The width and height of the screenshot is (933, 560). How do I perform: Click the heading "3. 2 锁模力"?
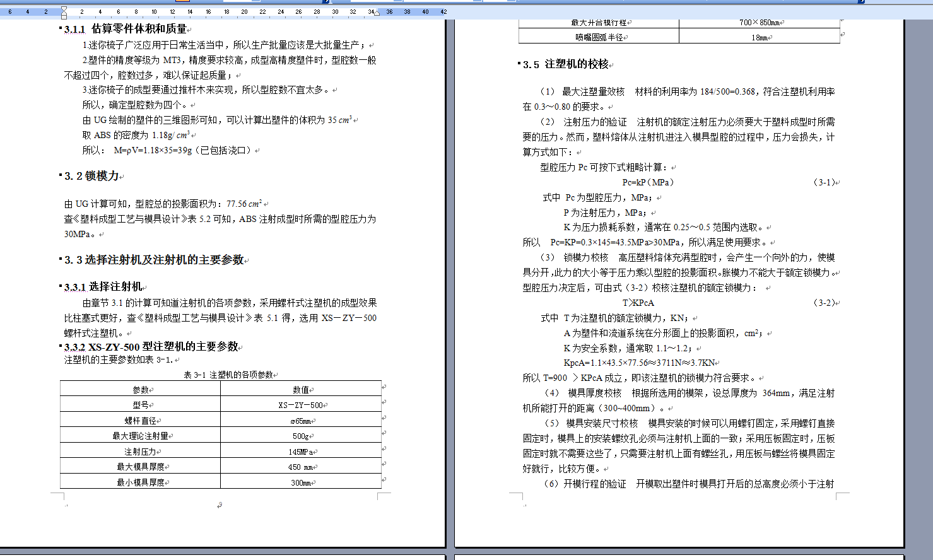tap(91, 177)
